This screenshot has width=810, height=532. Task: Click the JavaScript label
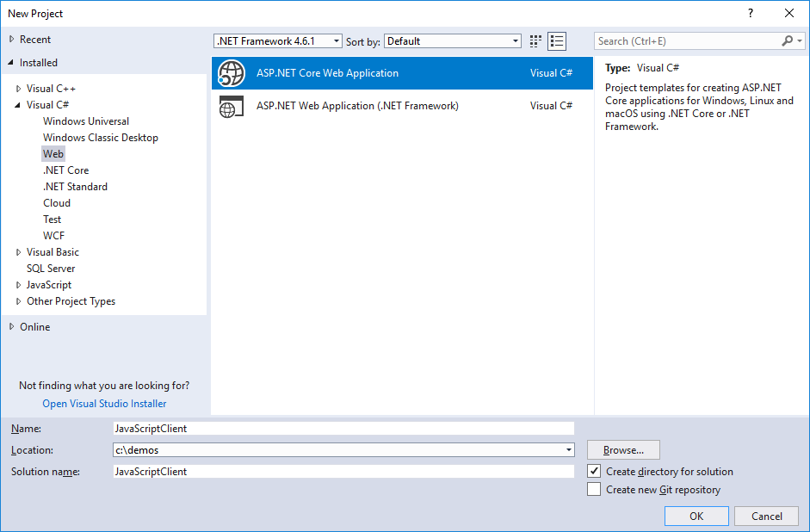tap(49, 285)
